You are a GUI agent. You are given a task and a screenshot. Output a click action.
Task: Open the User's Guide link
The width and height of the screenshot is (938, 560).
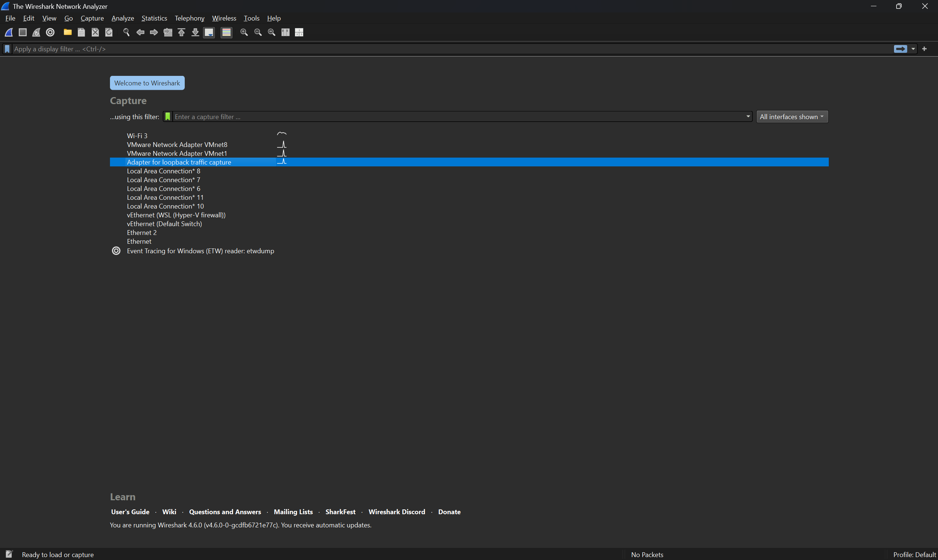[130, 512]
